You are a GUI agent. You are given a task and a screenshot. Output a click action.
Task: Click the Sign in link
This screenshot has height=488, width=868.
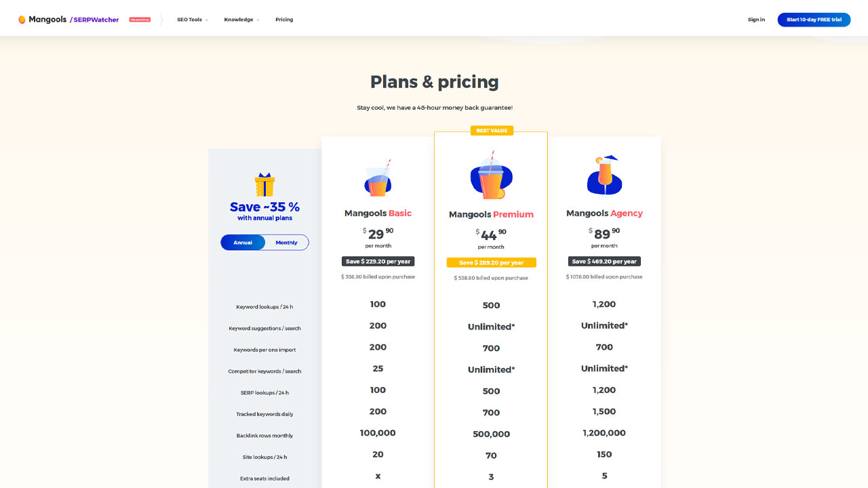756,20
